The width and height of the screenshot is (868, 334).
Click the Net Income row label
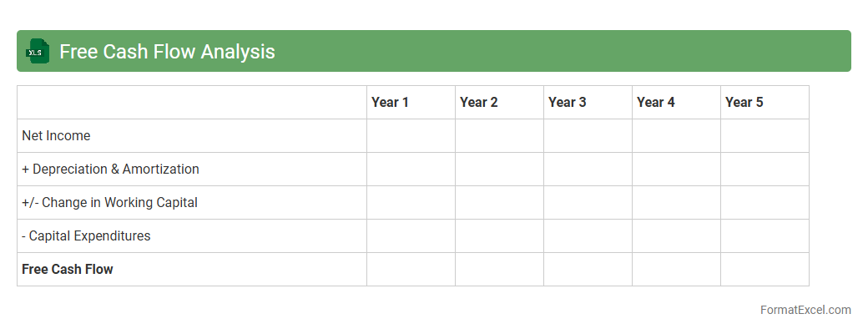pos(56,135)
